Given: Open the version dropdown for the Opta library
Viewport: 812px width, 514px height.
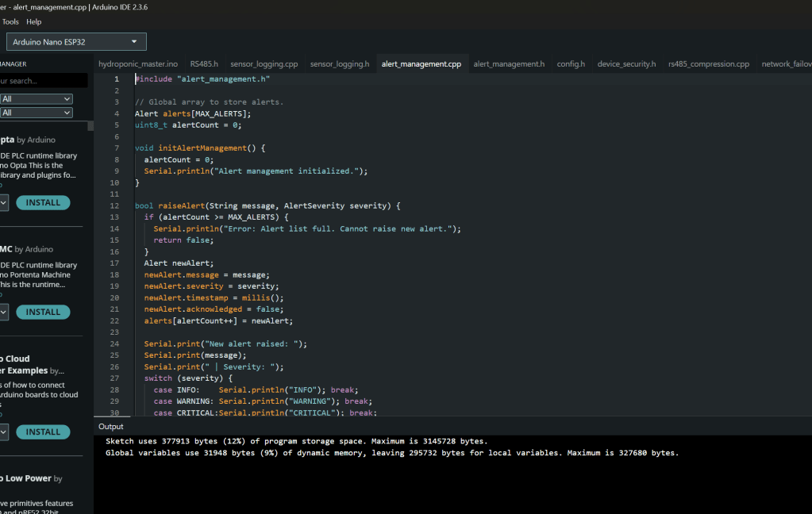Looking at the screenshot, I should 5,202.
